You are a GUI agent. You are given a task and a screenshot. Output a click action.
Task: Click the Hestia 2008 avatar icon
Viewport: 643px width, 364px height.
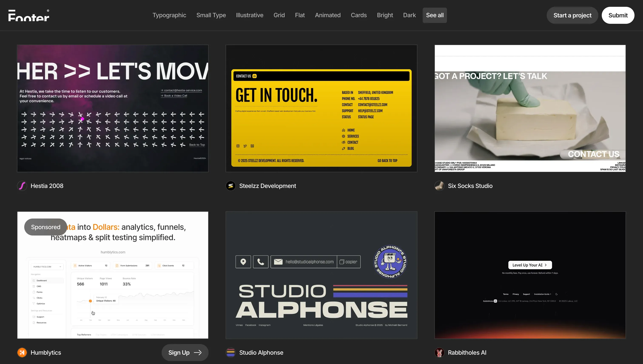click(x=22, y=186)
